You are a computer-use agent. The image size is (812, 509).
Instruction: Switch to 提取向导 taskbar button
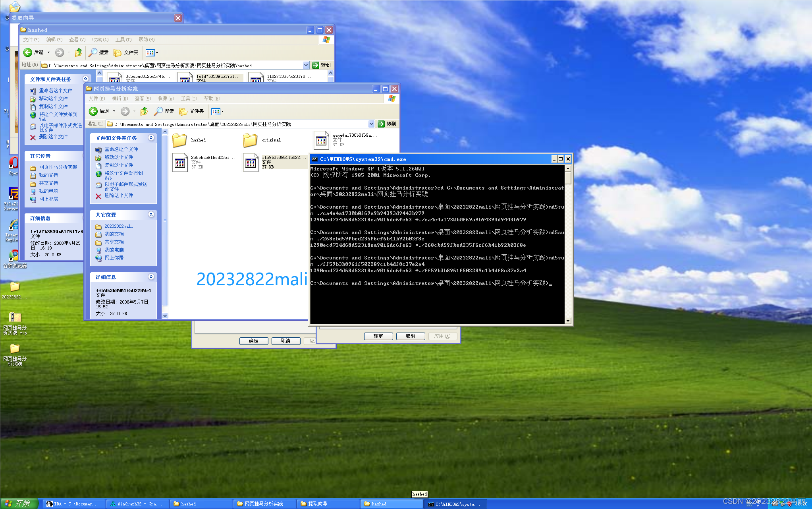pyautogui.click(x=328, y=504)
